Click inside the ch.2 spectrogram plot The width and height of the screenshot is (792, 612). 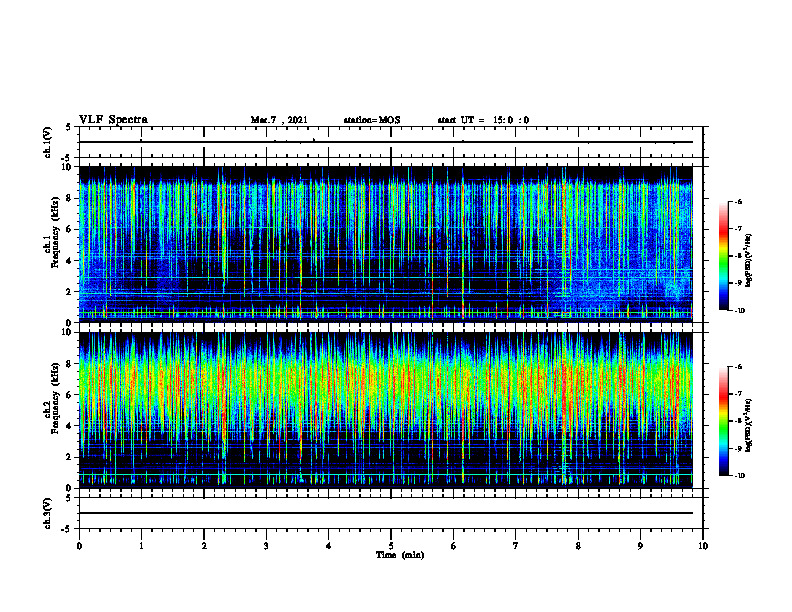tap(385, 410)
